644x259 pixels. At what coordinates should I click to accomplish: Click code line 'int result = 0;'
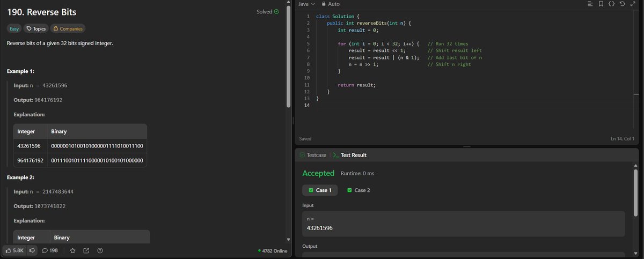(x=358, y=30)
